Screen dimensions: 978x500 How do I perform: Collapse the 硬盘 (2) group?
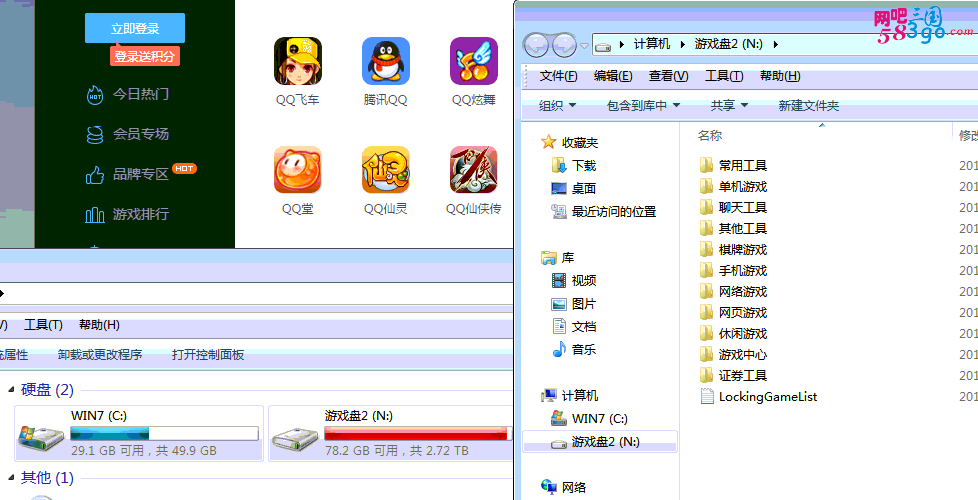coord(11,390)
